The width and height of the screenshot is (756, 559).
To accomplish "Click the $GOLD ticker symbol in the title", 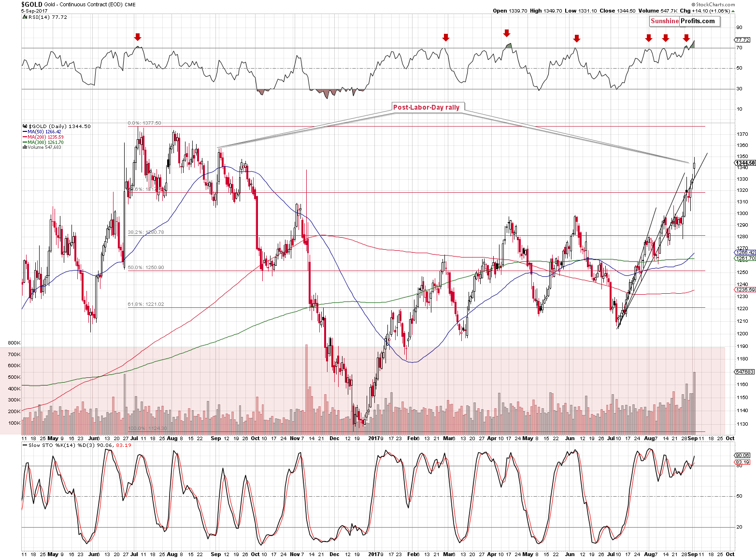I will [x=31, y=4].
